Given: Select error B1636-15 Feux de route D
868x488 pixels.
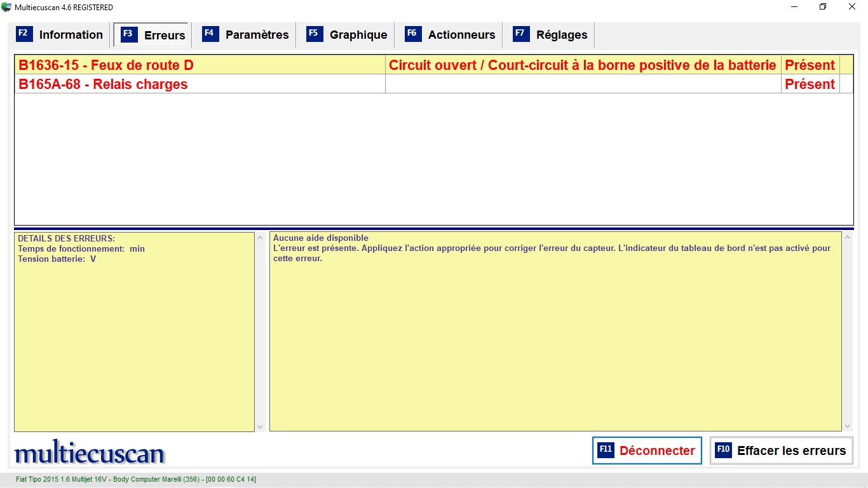Looking at the screenshot, I should [x=105, y=65].
